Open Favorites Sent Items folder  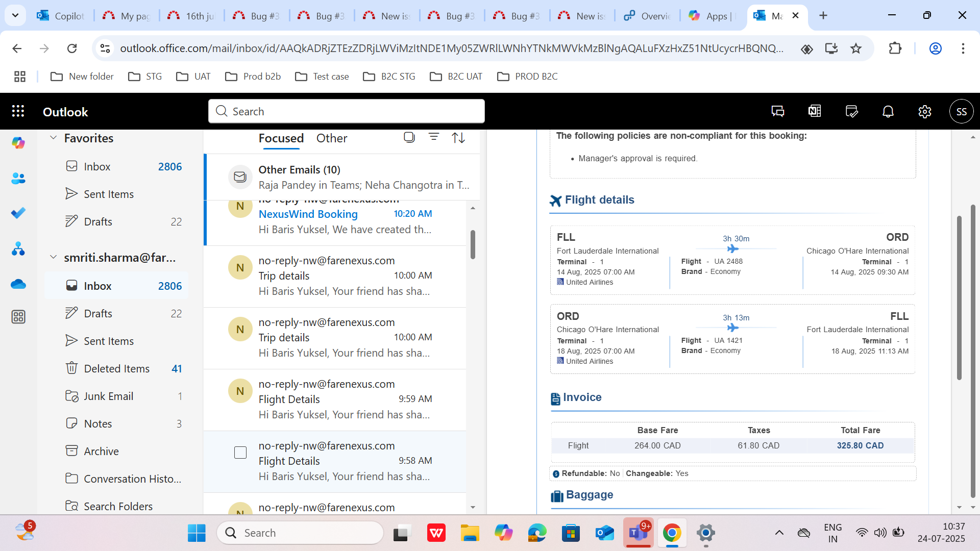(x=116, y=194)
